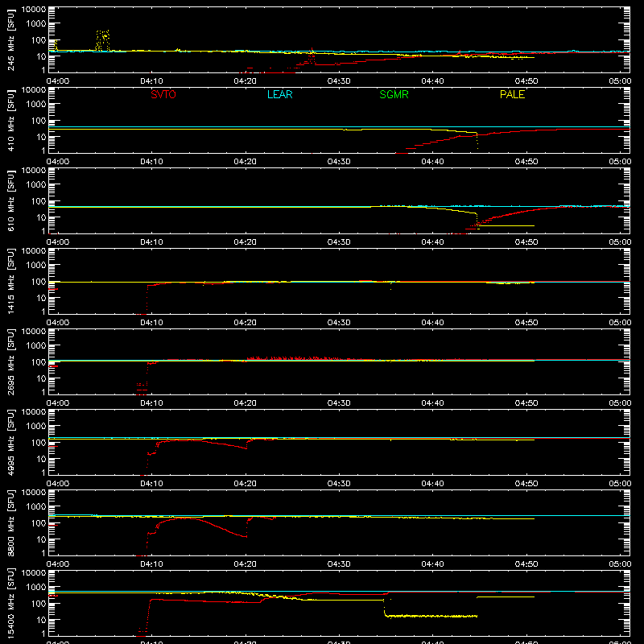644x644 pixels.
Task: Select the '2695 MHz [SFU]' axis title
Action: (10, 362)
